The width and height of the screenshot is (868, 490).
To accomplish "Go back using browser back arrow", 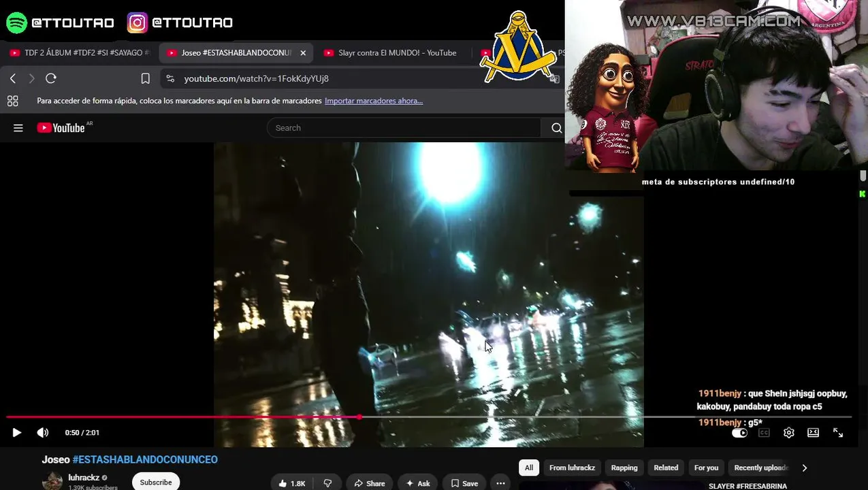I will pos(13,78).
